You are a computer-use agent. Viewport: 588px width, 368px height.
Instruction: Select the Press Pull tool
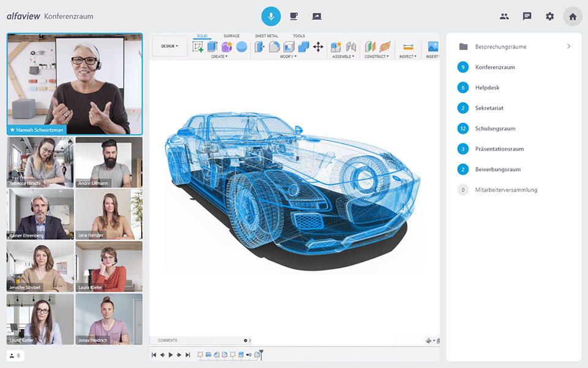click(x=260, y=47)
